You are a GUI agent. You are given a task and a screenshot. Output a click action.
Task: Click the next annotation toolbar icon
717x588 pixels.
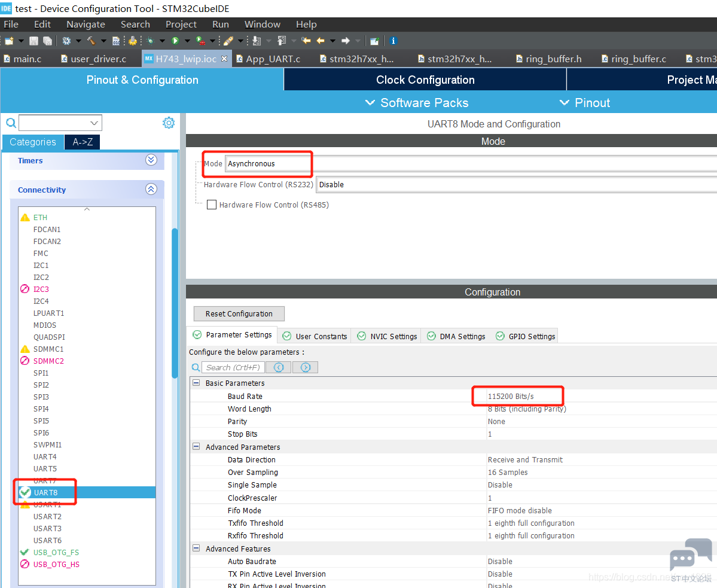(257, 41)
